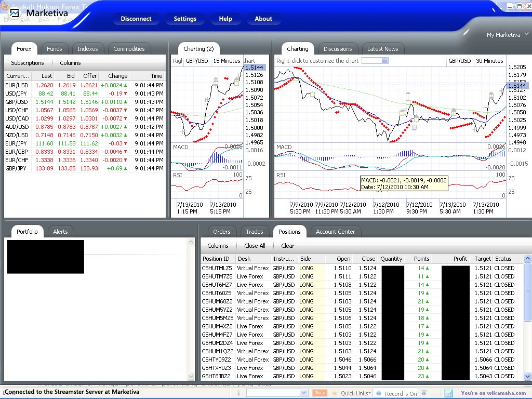This screenshot has width=532, height=399.
Task: Click the orange Go button
Action: (320, 393)
